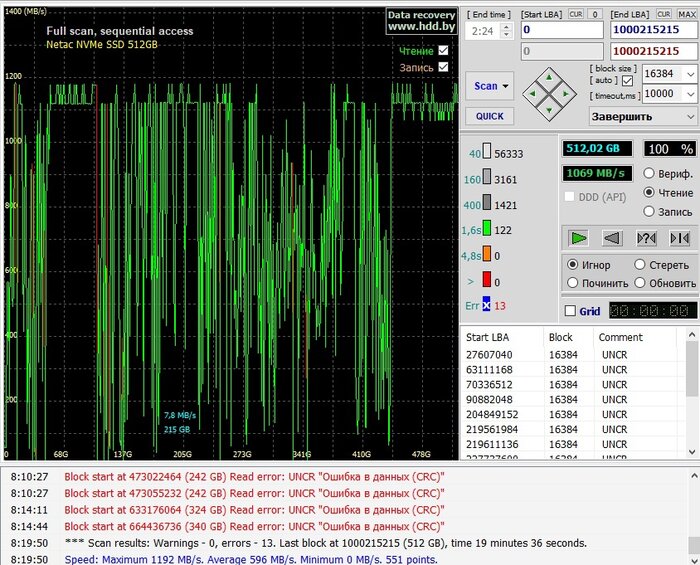Image resolution: width=700 pixels, height=565 pixels.
Task: Click the Comment column header
Action: click(635, 337)
